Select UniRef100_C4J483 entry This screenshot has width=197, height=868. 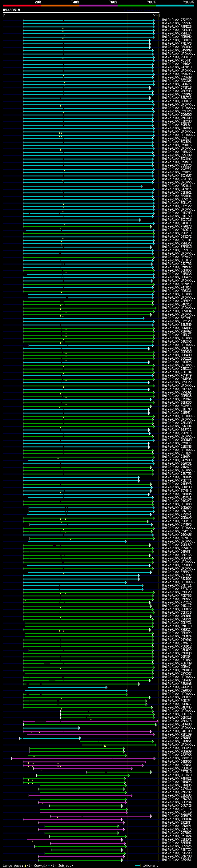(177, 725)
